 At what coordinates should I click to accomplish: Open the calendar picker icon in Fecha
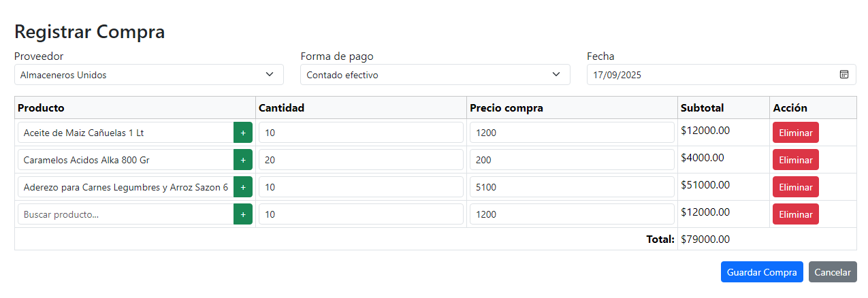(844, 75)
